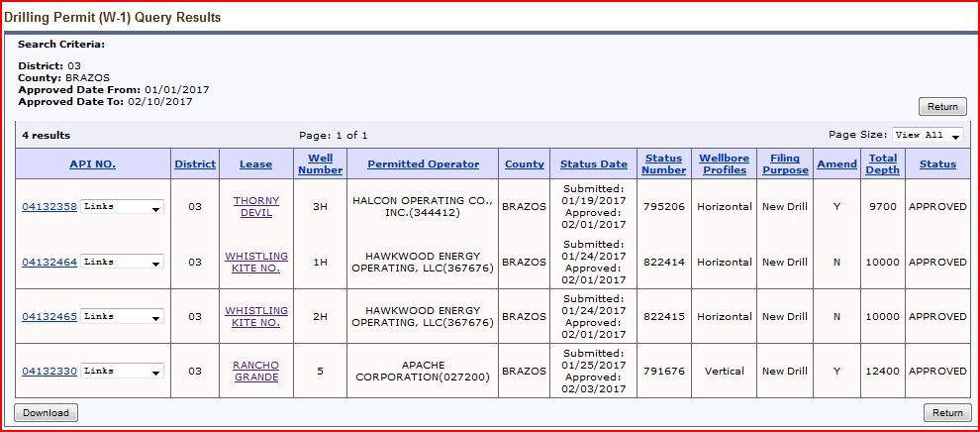The height and width of the screenshot is (432, 980).
Task: Select HALCON OPERATING CO., INC.(344412) cell
Action: 423,207
